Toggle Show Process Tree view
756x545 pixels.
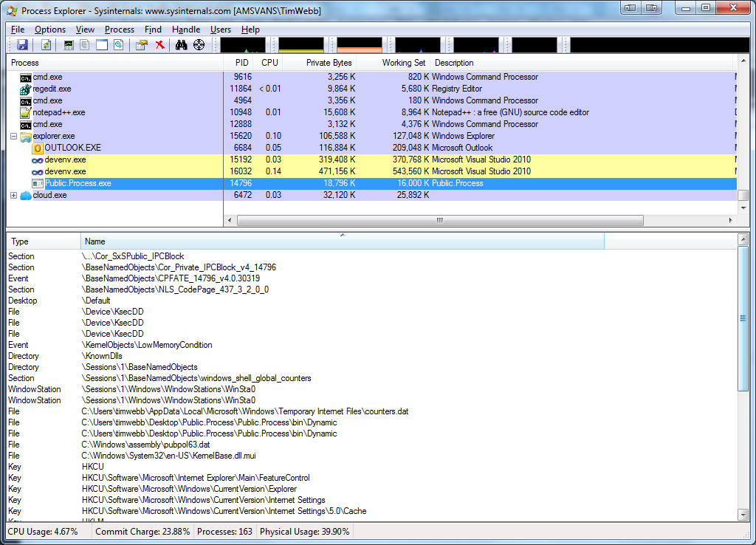pyautogui.click(x=84, y=45)
